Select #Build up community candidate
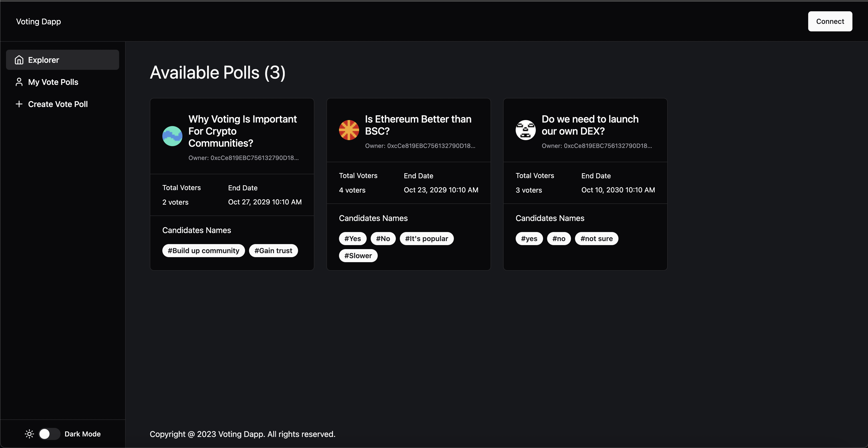This screenshot has height=448, width=868. pos(203,250)
